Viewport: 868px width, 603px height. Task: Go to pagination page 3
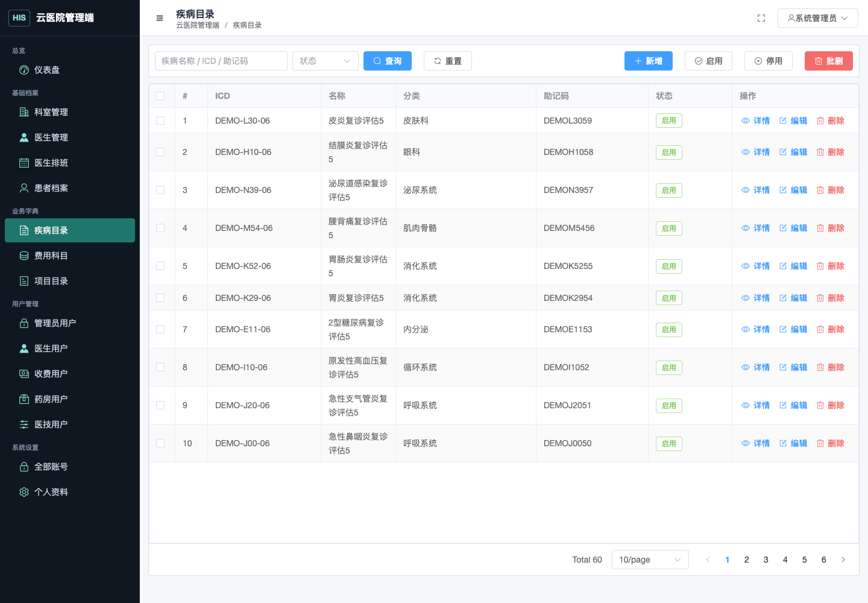tap(766, 560)
